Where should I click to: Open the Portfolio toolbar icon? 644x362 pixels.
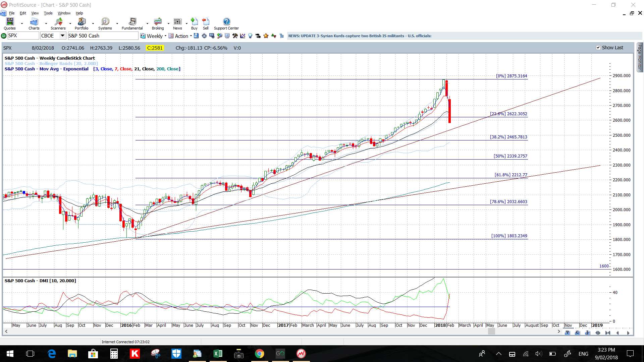(x=82, y=22)
